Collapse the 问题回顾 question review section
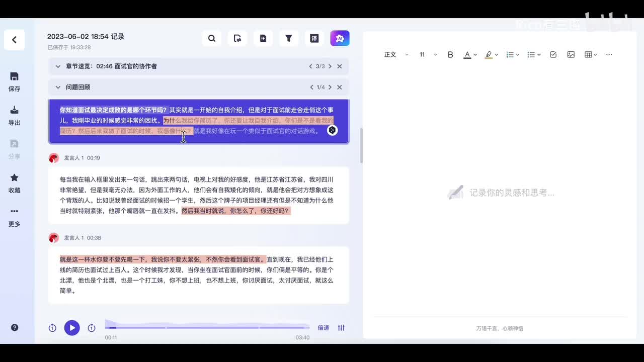644x362 pixels. (58, 87)
